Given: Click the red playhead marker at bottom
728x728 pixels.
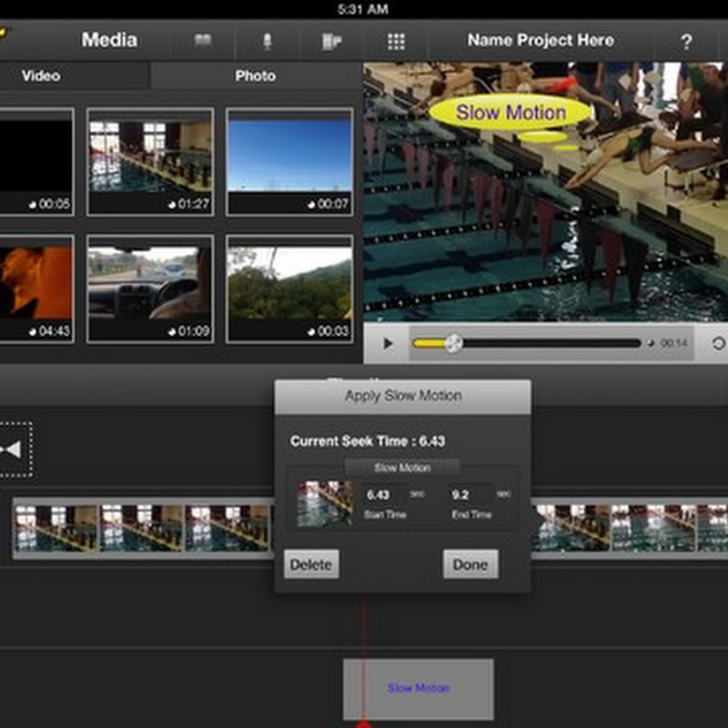Looking at the screenshot, I should 363,723.
